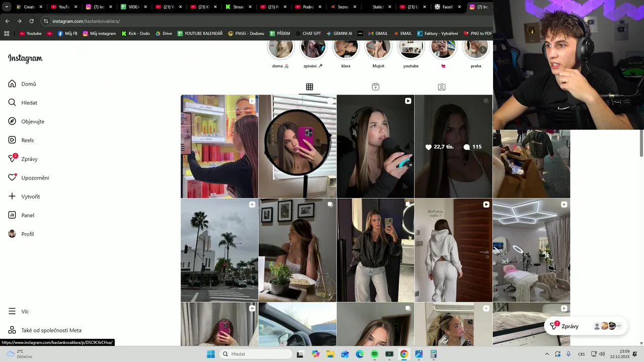Open PNG to PDF bookmark
644x362 pixels.
(477, 34)
